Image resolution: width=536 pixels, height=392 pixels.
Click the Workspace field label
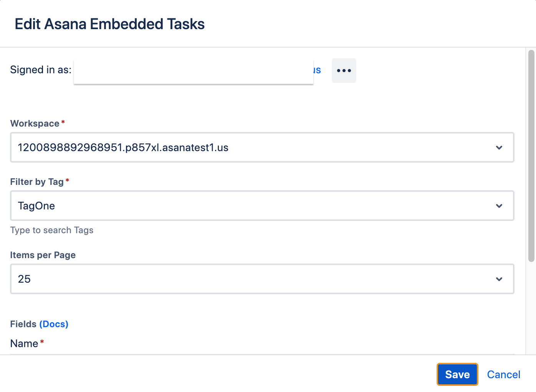coord(35,124)
